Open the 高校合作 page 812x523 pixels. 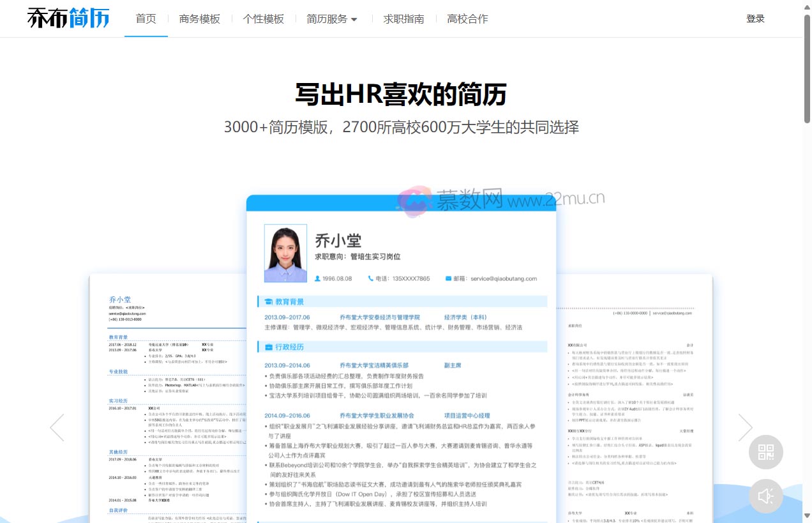[x=467, y=19]
